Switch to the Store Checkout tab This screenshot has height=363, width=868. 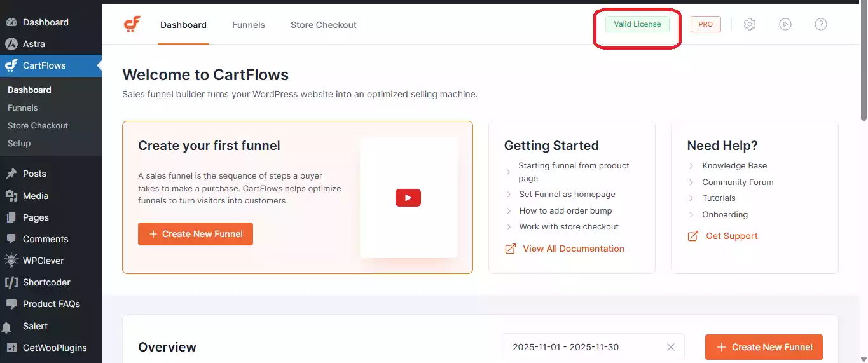point(324,25)
